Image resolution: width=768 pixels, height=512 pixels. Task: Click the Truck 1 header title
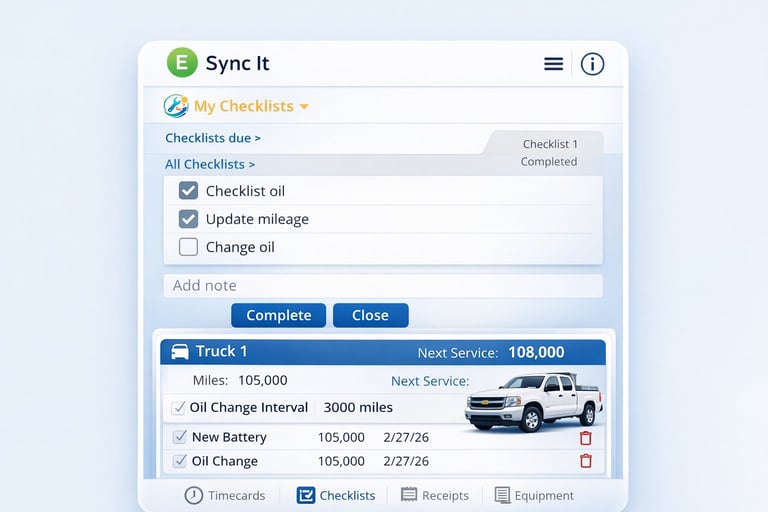[x=221, y=351]
